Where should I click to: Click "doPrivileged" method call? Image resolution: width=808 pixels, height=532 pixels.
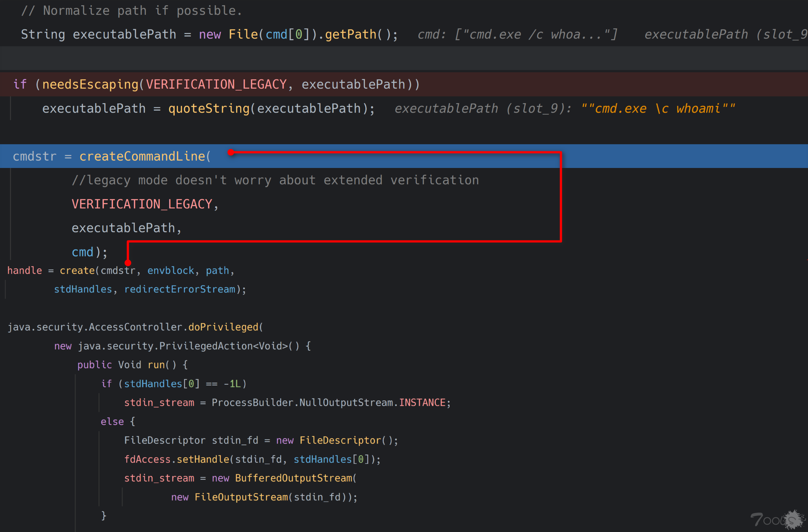[223, 327]
